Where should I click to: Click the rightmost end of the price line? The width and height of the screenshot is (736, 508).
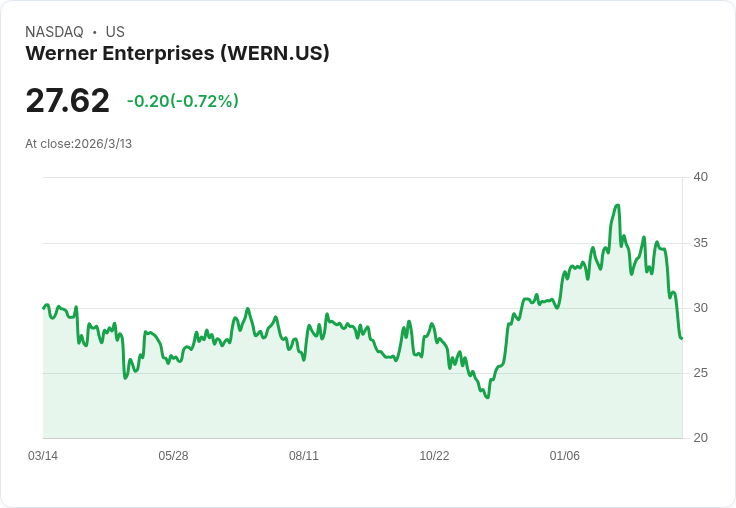point(682,338)
